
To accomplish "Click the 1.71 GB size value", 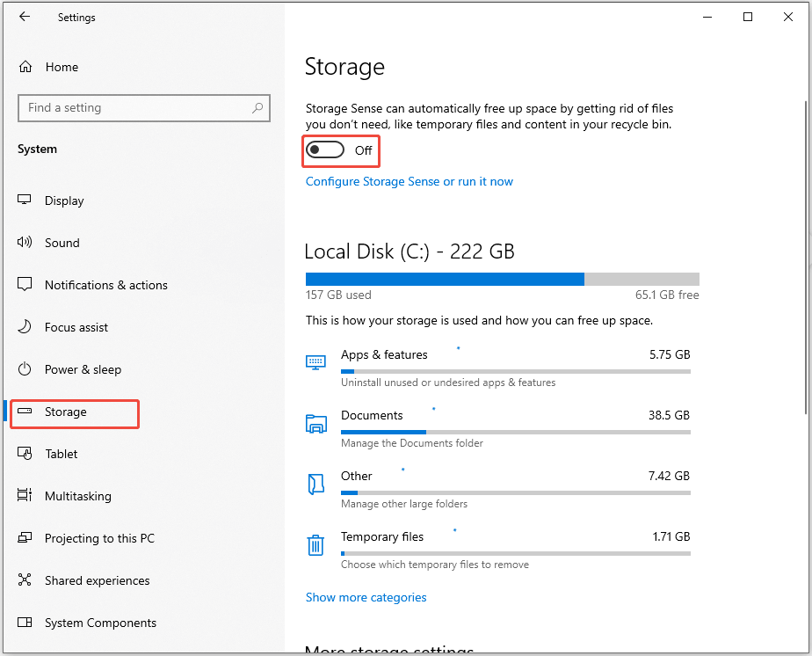I will pos(671,536).
